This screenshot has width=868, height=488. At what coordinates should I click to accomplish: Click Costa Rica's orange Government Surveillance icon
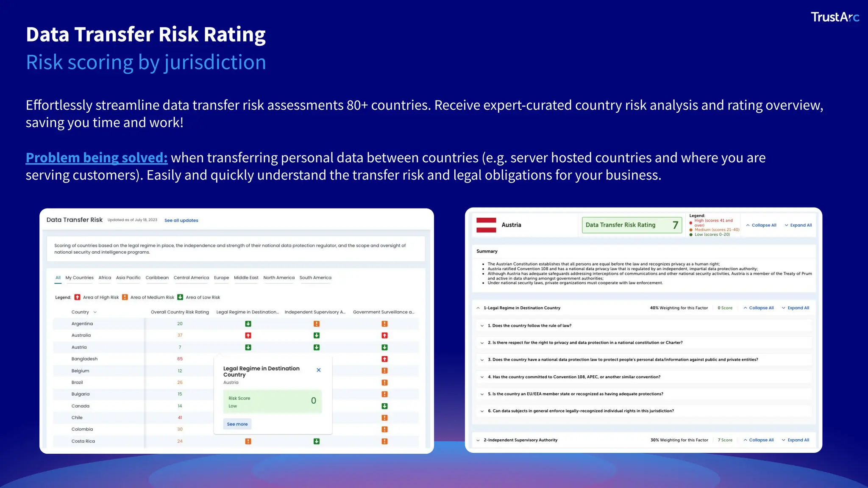(x=384, y=441)
